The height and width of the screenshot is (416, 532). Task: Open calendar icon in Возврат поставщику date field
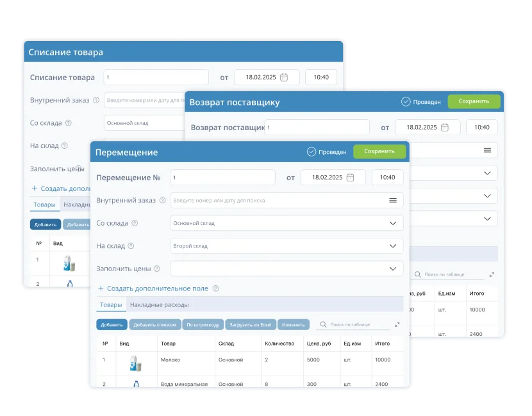point(445,128)
